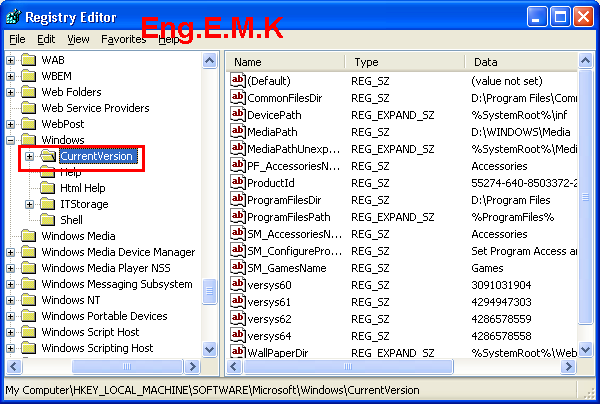The height and width of the screenshot is (404, 600).
Task: Click the status bar registry path text
Action: coord(212,390)
